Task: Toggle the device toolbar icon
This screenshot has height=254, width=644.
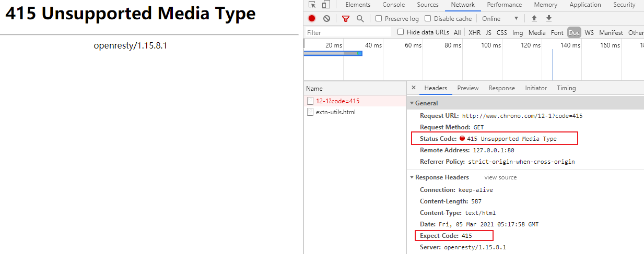Action: (326, 5)
